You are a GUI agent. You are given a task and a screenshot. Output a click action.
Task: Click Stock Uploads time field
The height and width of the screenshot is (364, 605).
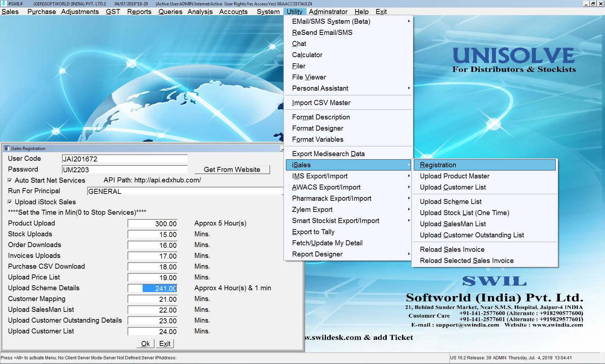152,234
